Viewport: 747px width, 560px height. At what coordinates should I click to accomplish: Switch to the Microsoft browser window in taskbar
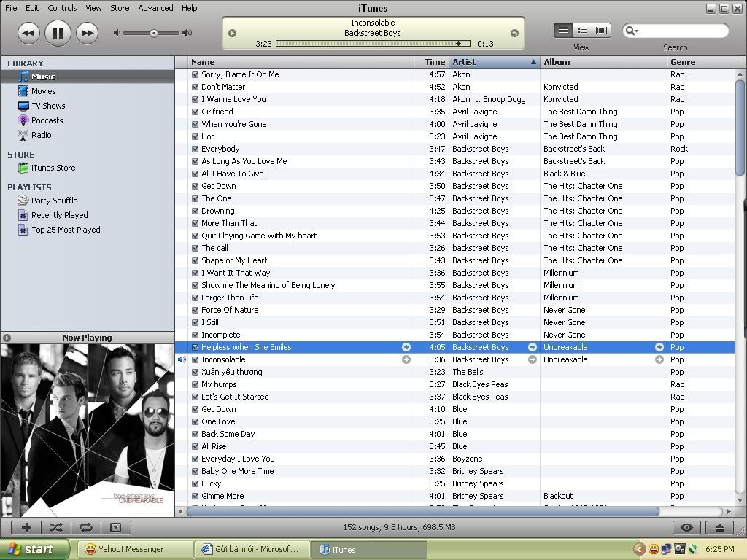coord(252,549)
